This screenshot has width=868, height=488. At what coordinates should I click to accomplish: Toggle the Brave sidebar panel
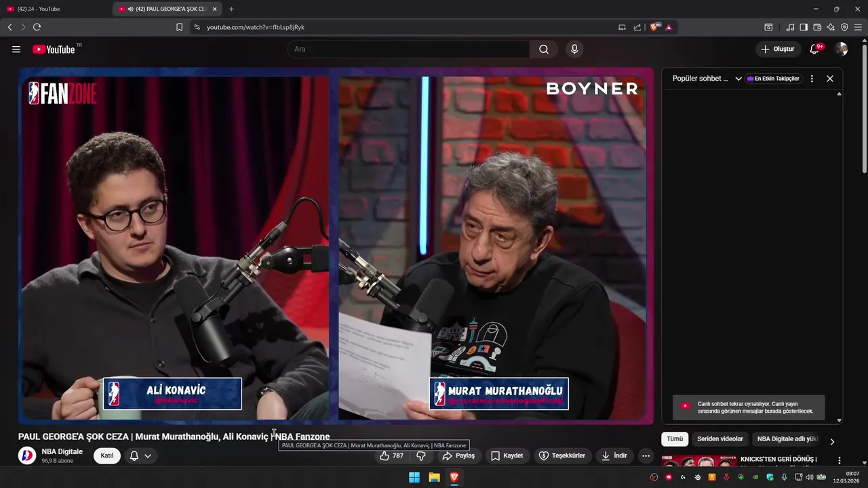[x=804, y=27]
